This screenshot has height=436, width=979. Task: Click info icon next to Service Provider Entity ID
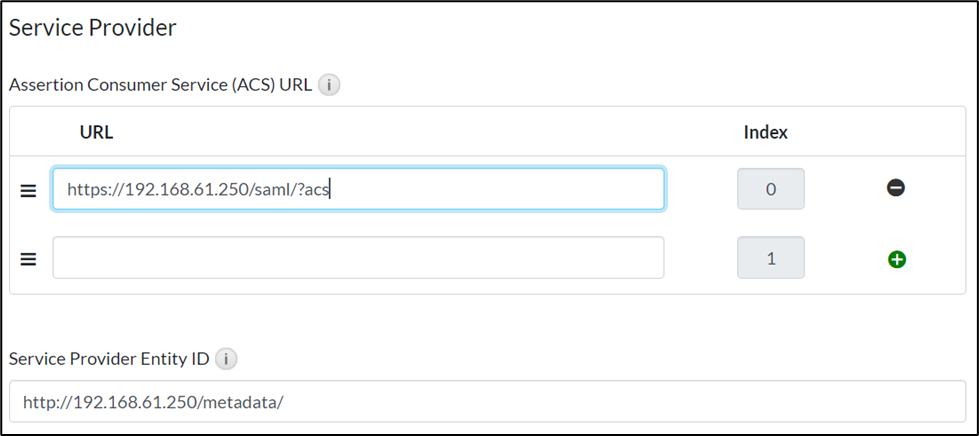(227, 358)
